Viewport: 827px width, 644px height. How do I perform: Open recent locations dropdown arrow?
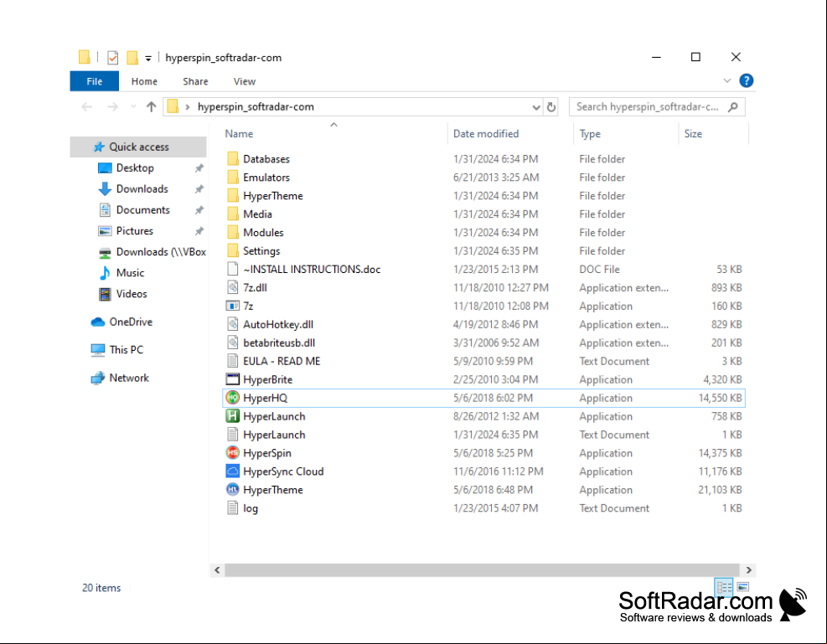(x=133, y=107)
